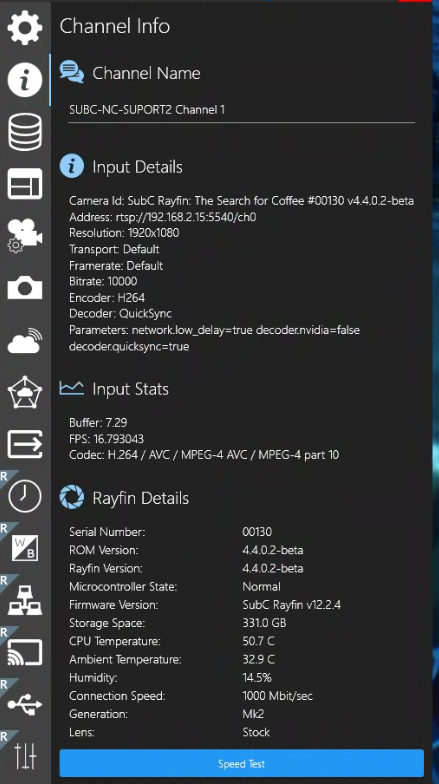The image size is (439, 784).
Task: Open the layout panels icon
Action: point(24,184)
